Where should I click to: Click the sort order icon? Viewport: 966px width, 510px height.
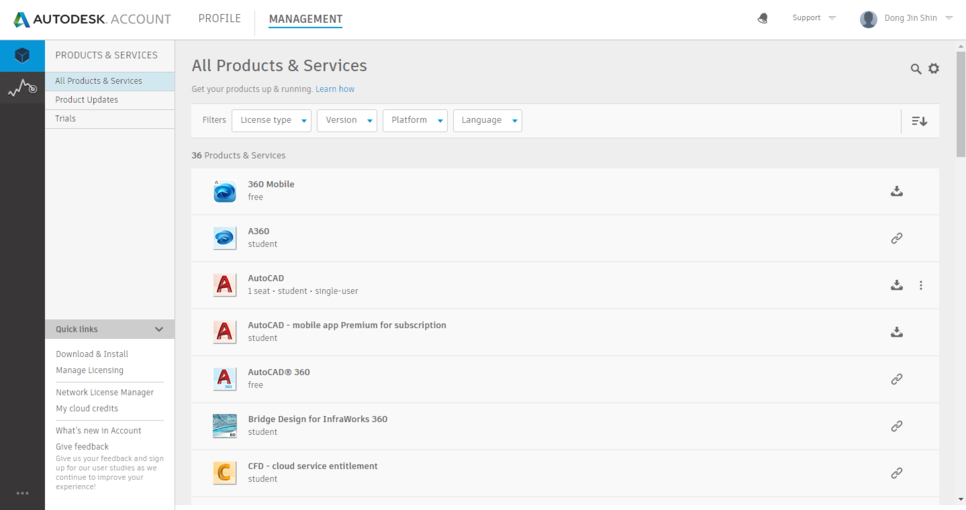tap(919, 121)
